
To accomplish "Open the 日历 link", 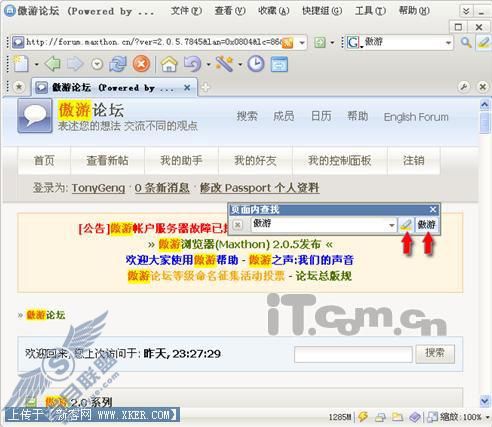I will [321, 116].
